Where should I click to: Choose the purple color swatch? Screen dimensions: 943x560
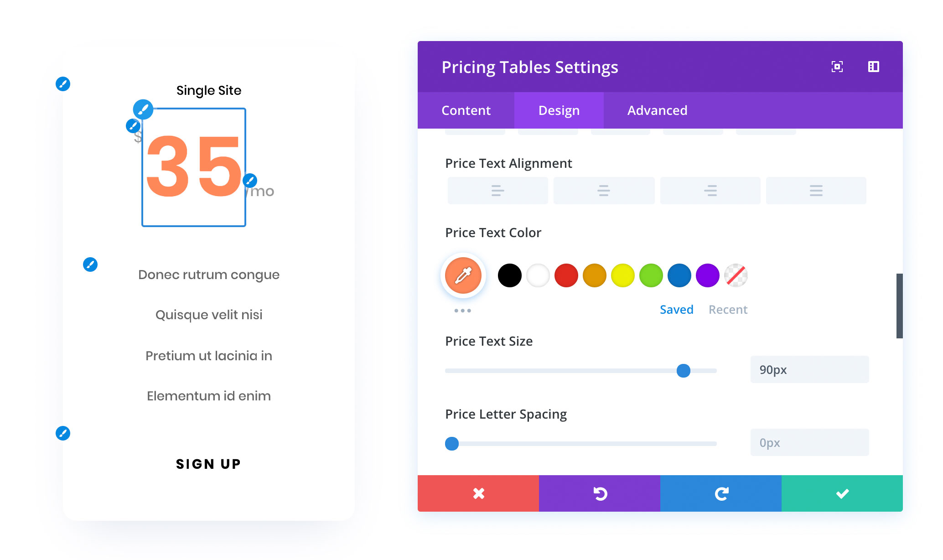pyautogui.click(x=708, y=275)
